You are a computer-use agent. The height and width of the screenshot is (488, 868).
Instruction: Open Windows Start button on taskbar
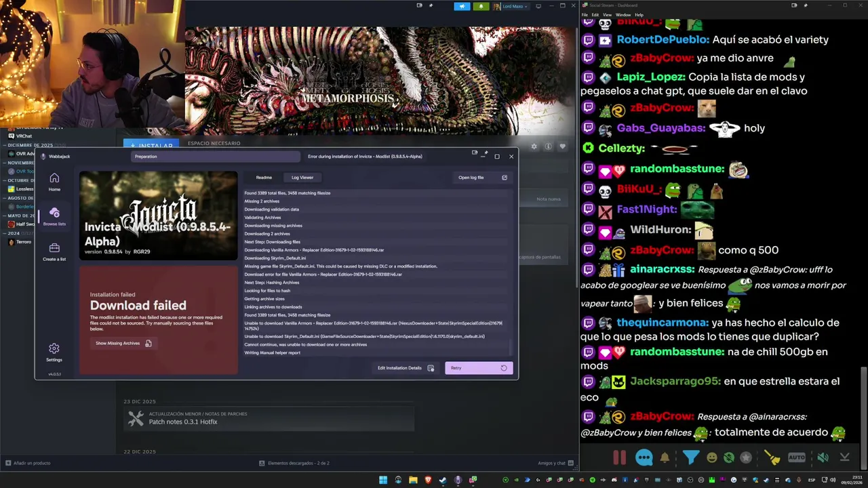click(383, 480)
